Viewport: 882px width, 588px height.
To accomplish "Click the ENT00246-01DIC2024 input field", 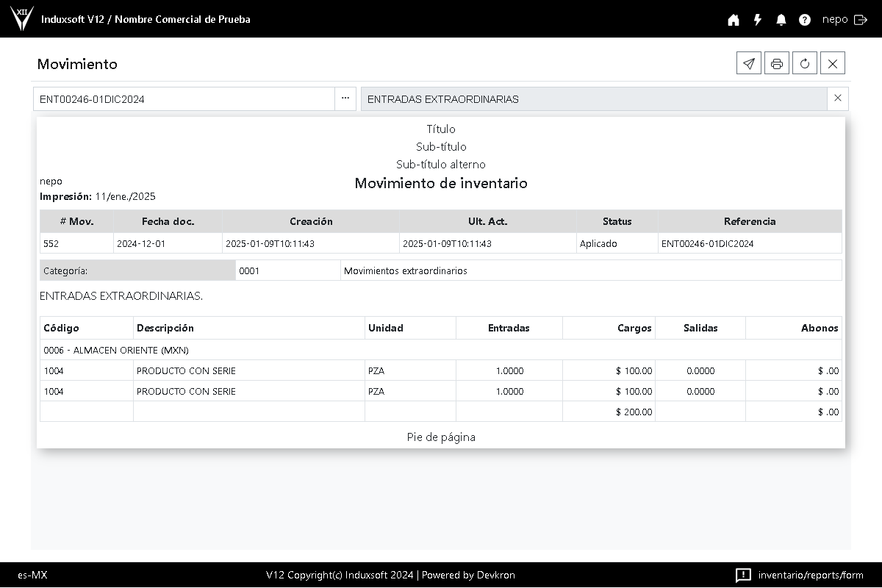I will click(184, 99).
